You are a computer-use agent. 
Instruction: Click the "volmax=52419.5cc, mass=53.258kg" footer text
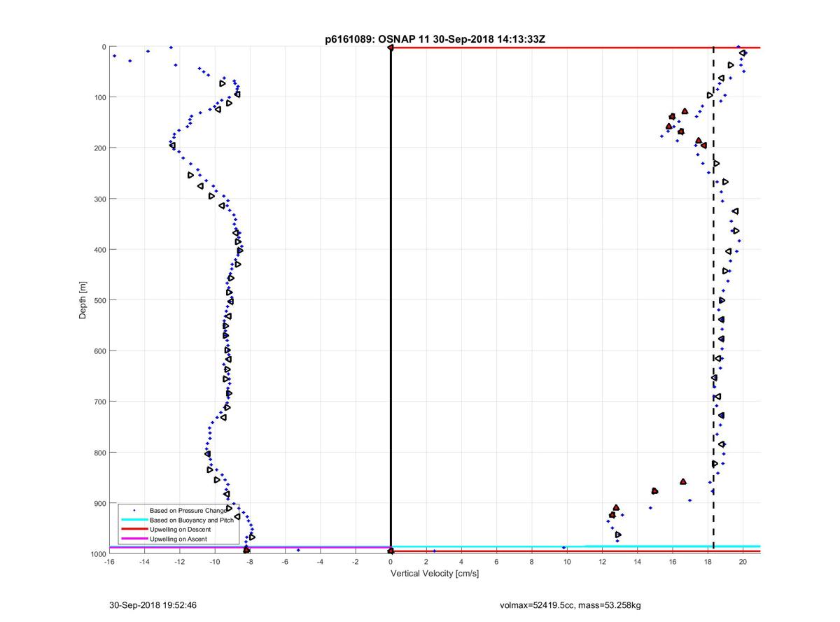(x=570, y=605)
